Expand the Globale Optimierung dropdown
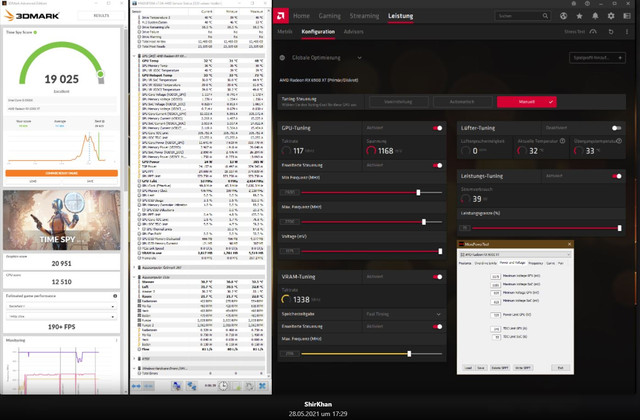 point(359,58)
